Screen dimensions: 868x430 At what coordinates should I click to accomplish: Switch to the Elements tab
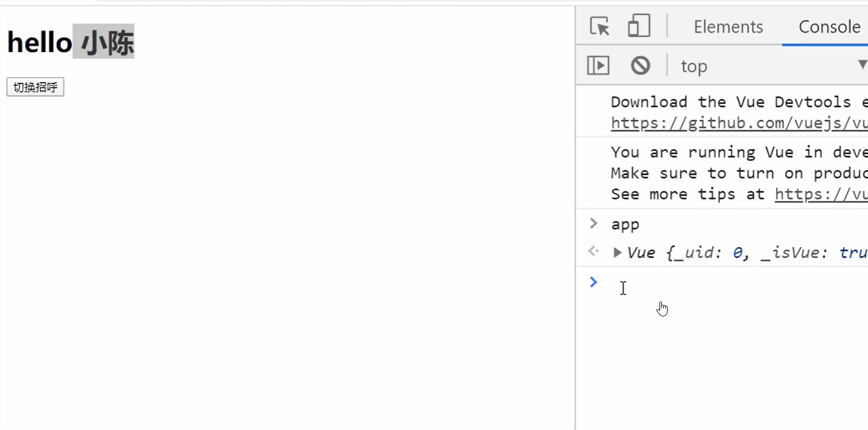tap(728, 26)
